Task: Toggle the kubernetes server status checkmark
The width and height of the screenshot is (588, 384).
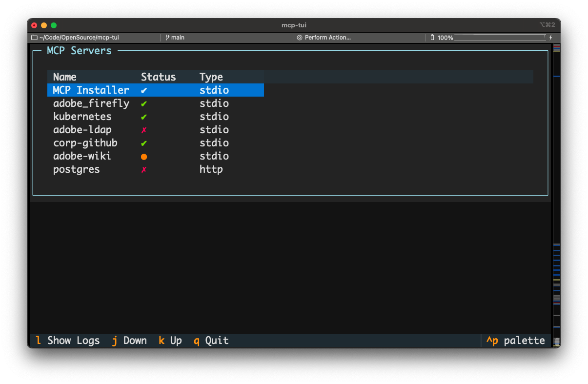Action: 144,117
